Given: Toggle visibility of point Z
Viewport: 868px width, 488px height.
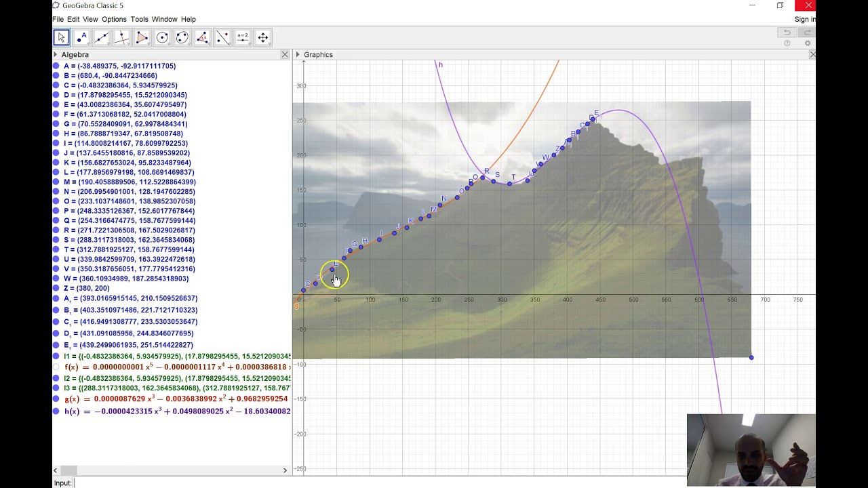Looking at the screenshot, I should point(56,288).
